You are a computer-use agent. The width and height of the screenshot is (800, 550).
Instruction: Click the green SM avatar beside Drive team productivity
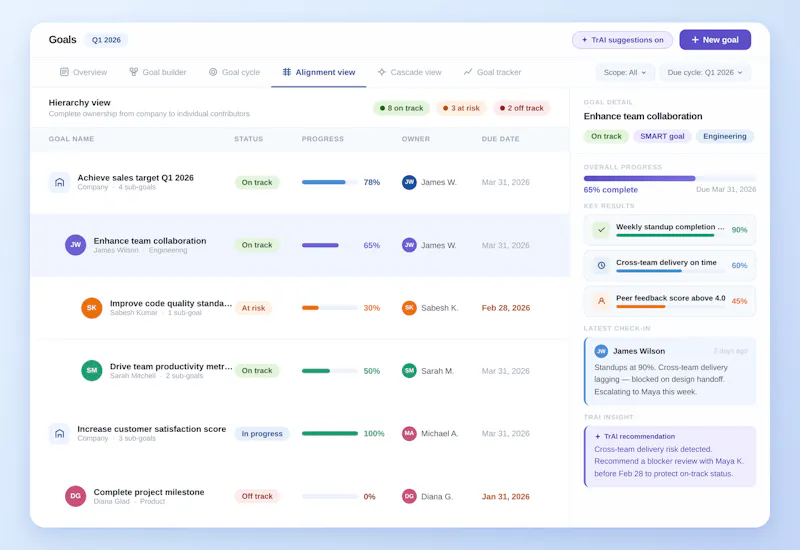coord(92,370)
